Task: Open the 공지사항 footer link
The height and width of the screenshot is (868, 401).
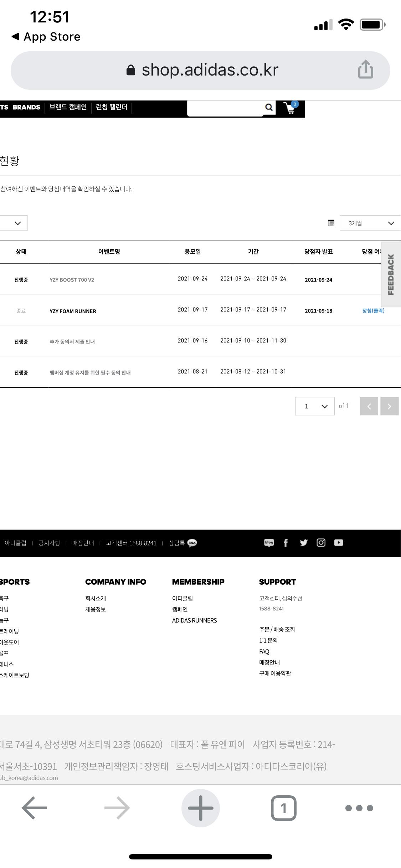Action: point(49,543)
